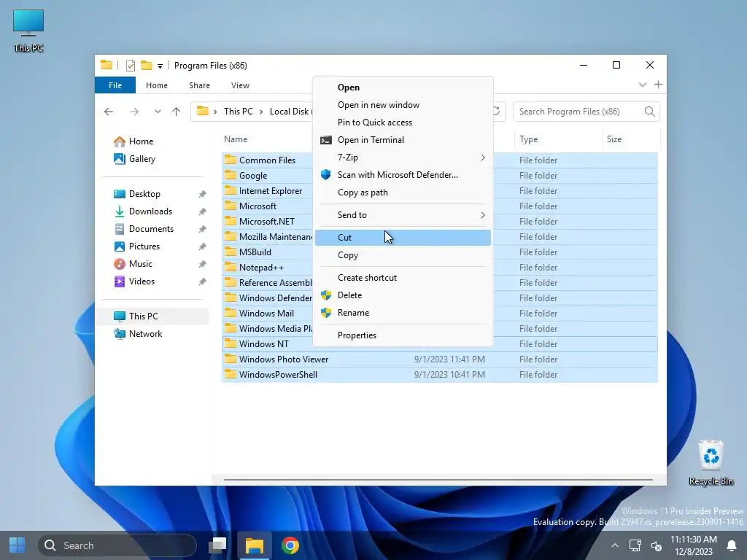
Task: Choose Delete in the context menu
Action: click(x=403, y=296)
